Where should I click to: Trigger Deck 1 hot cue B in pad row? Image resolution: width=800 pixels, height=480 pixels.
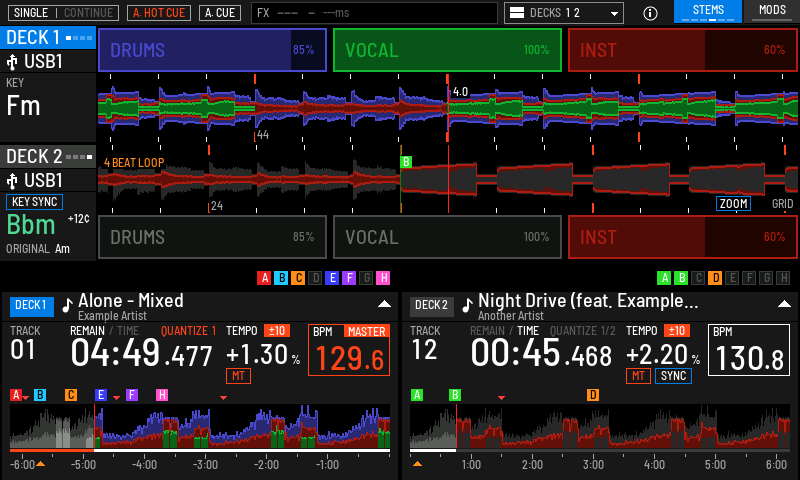(281, 278)
